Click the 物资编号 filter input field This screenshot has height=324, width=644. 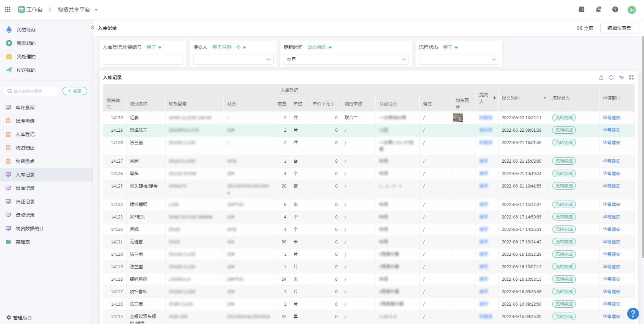point(143,59)
